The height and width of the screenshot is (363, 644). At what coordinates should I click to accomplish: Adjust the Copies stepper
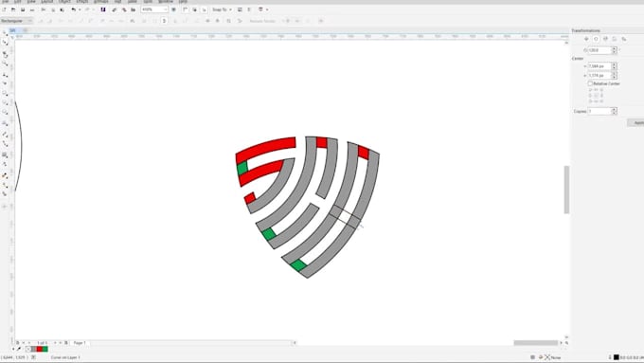[615, 112]
